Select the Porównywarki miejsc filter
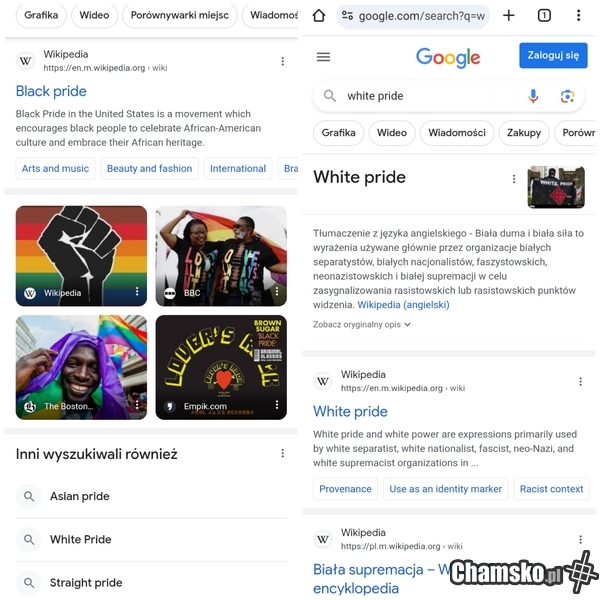Image resolution: width=600 pixels, height=600 pixels. pyautogui.click(x=179, y=15)
